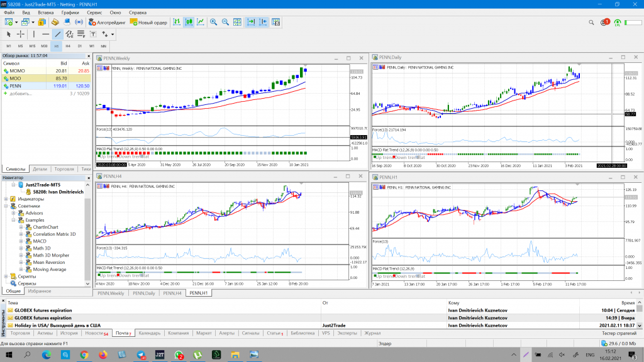The height and width of the screenshot is (362, 644).
Task: Open the Графики menu
Action: 70,13
